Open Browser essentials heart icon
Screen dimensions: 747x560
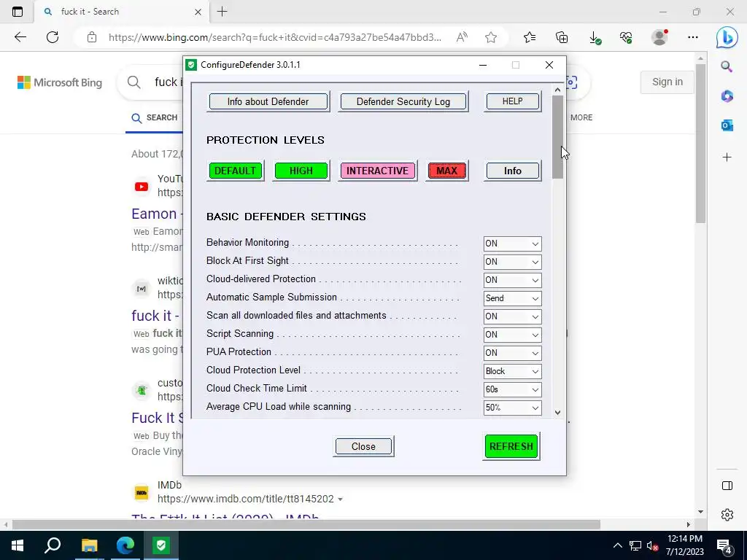(x=626, y=37)
